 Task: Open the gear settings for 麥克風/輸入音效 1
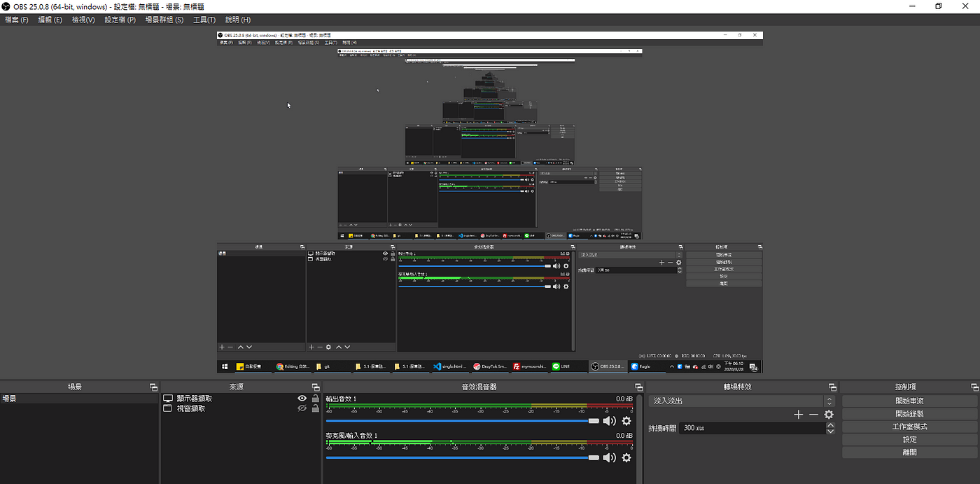(626, 457)
